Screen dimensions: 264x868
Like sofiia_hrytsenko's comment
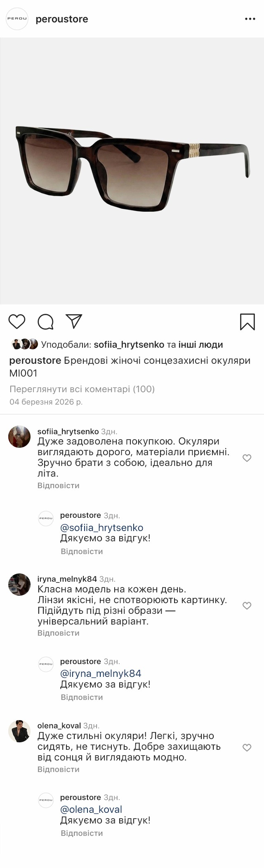point(247,458)
